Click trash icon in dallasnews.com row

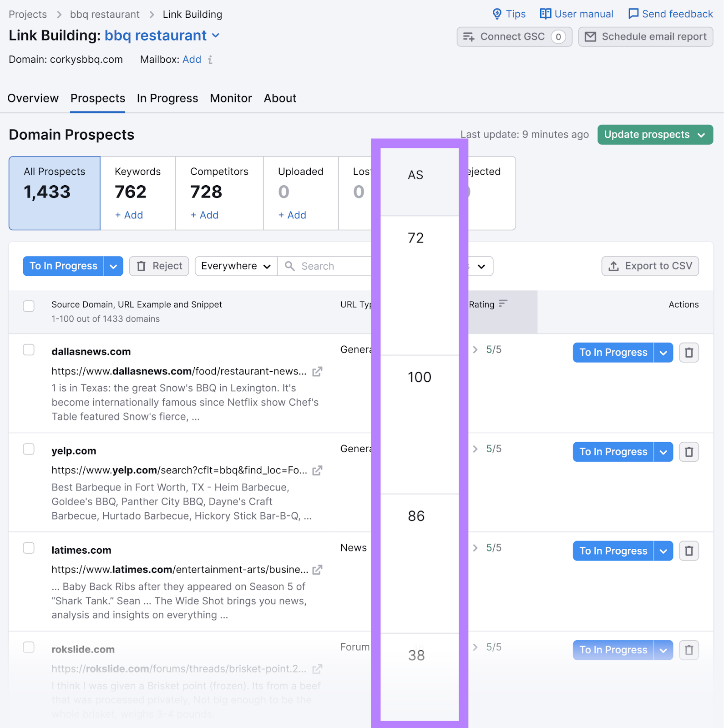click(689, 353)
